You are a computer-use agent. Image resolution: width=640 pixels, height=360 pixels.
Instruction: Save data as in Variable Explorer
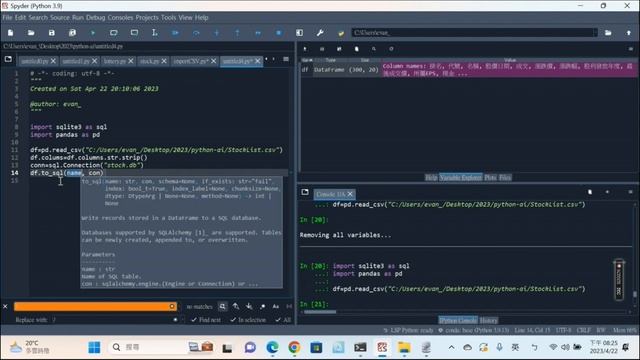pos(339,49)
